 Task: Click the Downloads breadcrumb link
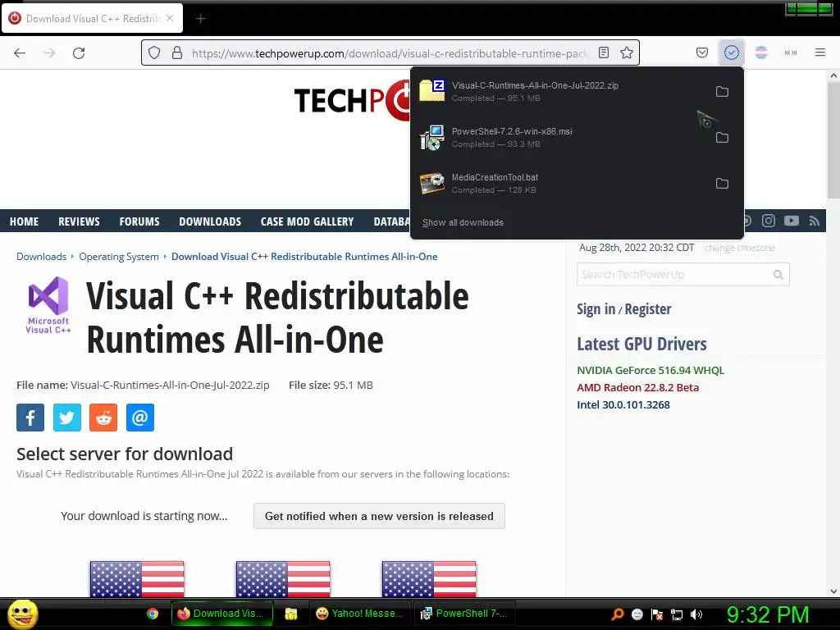(x=41, y=257)
